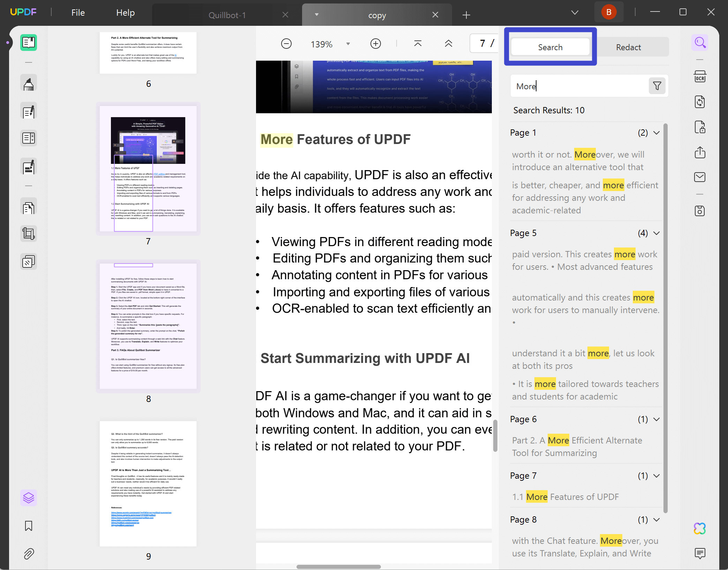Select the Crop pages tool
This screenshot has height=570, width=728.
click(x=28, y=234)
